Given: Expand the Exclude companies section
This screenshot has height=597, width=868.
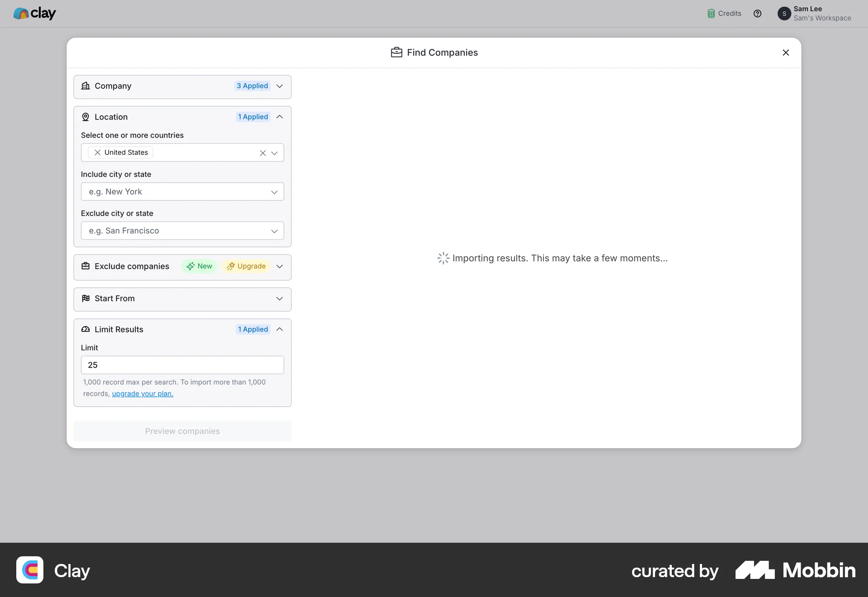Looking at the screenshot, I should pyautogui.click(x=279, y=266).
